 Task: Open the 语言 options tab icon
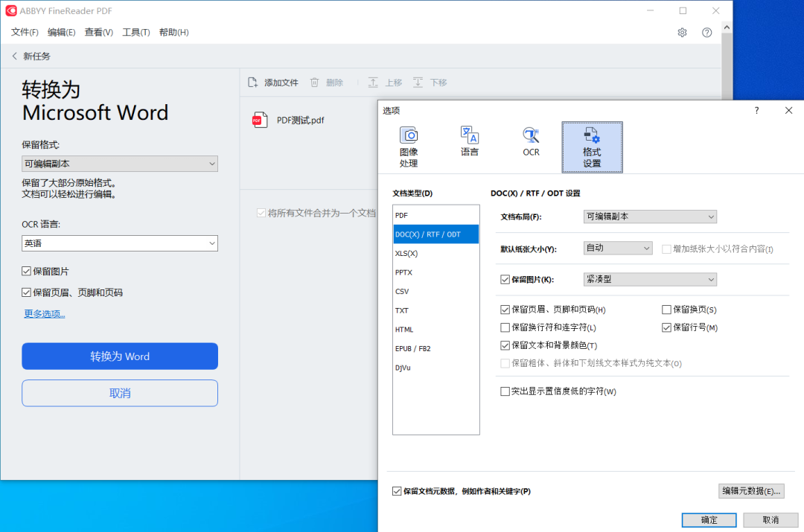click(470, 135)
